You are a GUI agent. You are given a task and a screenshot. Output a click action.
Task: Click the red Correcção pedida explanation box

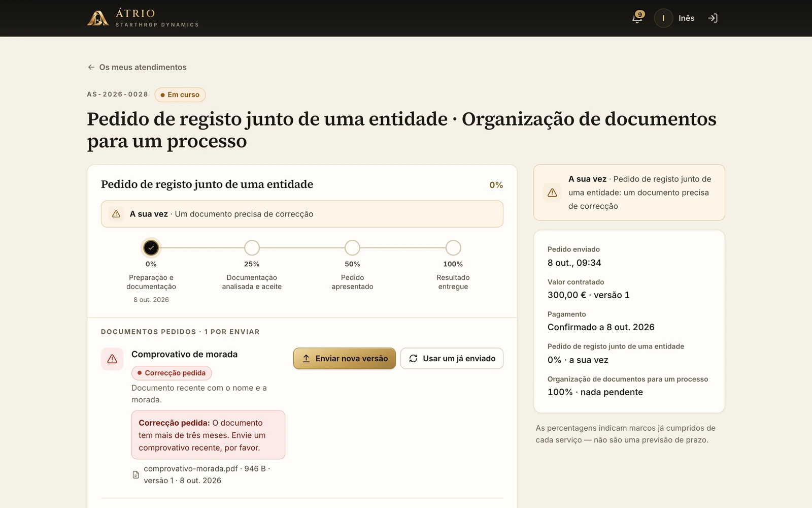pyautogui.click(x=208, y=435)
